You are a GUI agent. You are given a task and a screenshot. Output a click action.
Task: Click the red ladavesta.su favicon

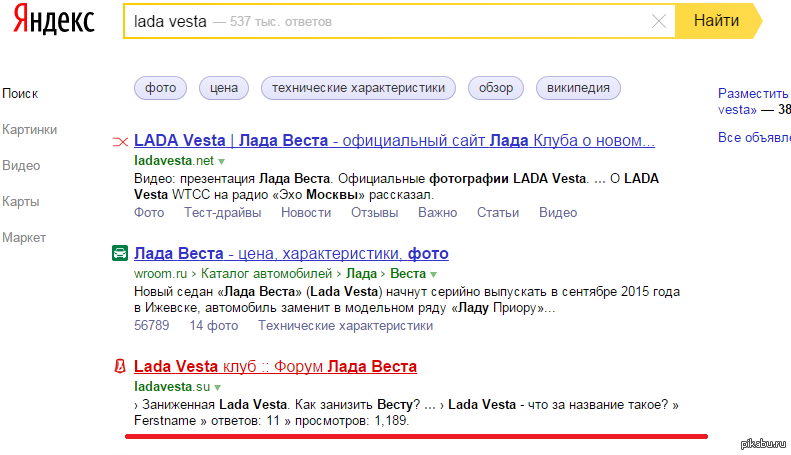coord(119,366)
